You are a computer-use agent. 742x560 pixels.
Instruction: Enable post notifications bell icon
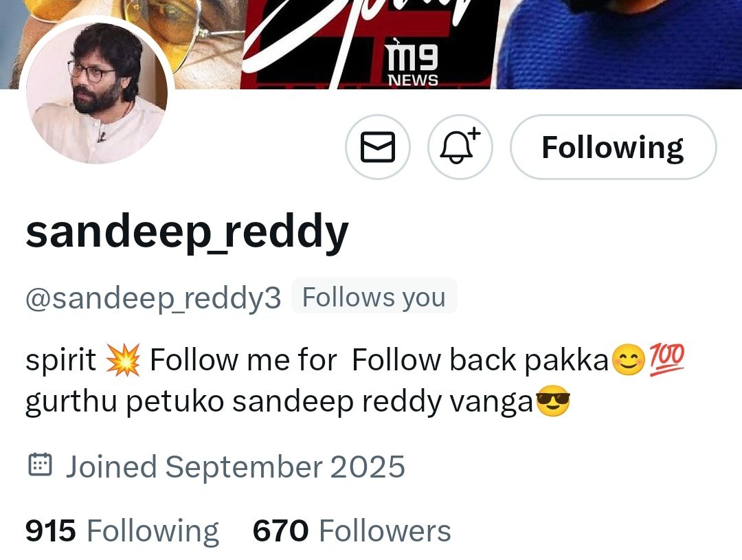pos(460,147)
